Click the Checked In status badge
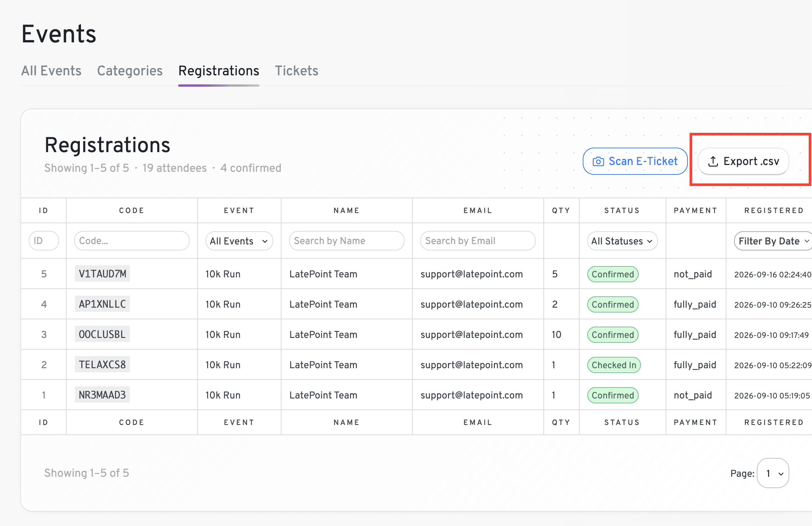This screenshot has width=812, height=526. point(614,365)
